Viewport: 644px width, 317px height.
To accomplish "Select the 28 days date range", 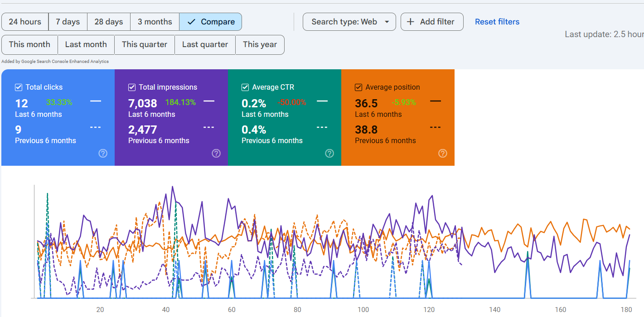I will (108, 22).
